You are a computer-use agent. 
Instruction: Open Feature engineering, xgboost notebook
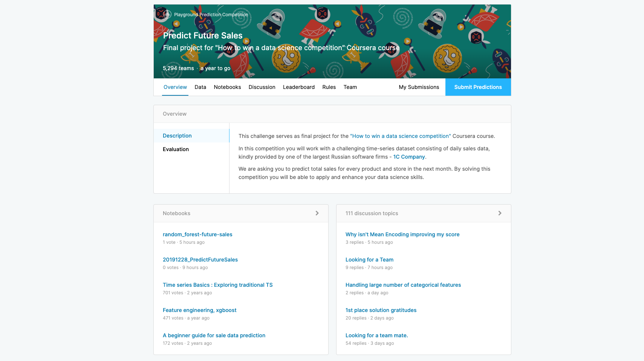point(199,310)
